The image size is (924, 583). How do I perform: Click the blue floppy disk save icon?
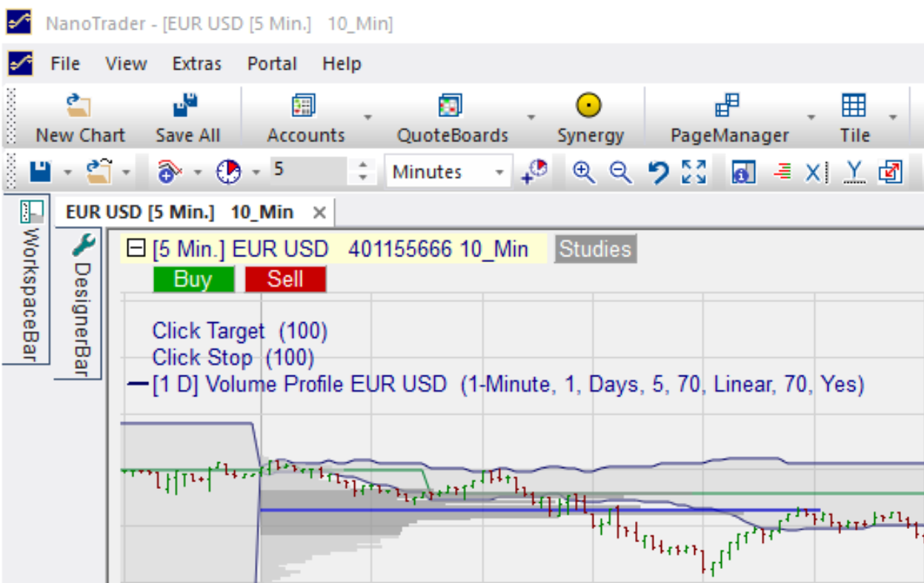(x=40, y=172)
